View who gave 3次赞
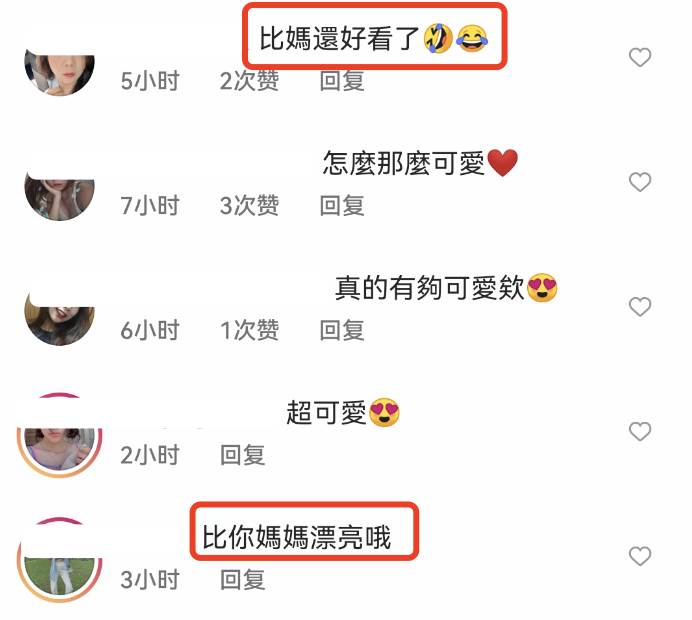This screenshot has width=692, height=620. coord(249,206)
